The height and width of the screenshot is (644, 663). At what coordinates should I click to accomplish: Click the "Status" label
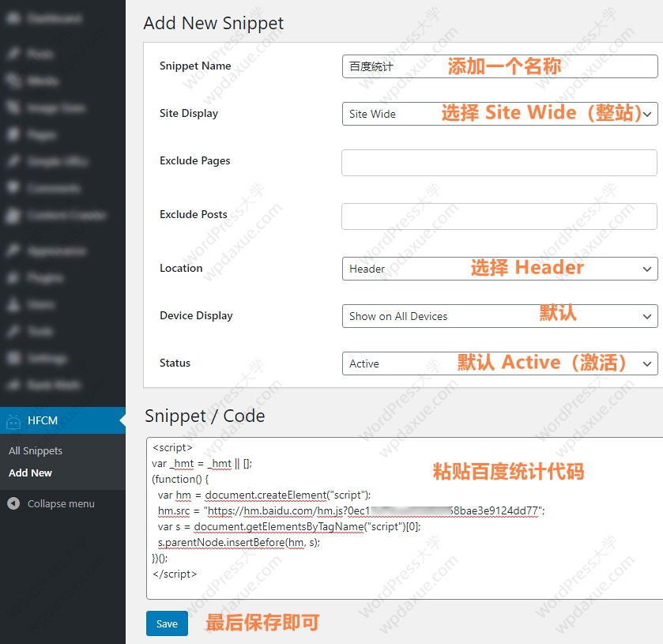coord(175,363)
